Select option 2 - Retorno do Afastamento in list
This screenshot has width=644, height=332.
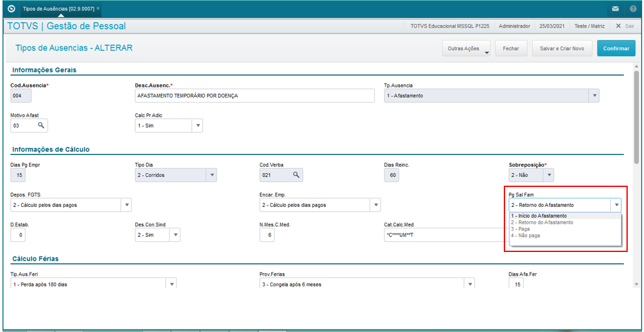coord(565,222)
